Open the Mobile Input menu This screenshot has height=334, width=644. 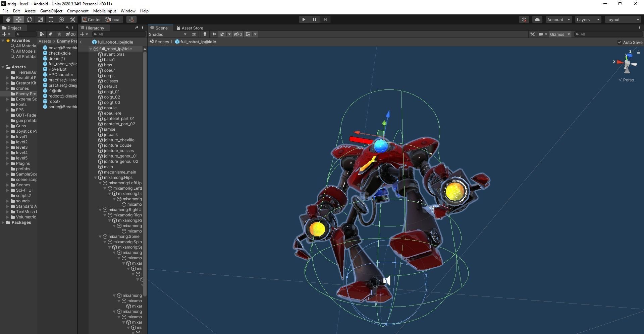104,11
